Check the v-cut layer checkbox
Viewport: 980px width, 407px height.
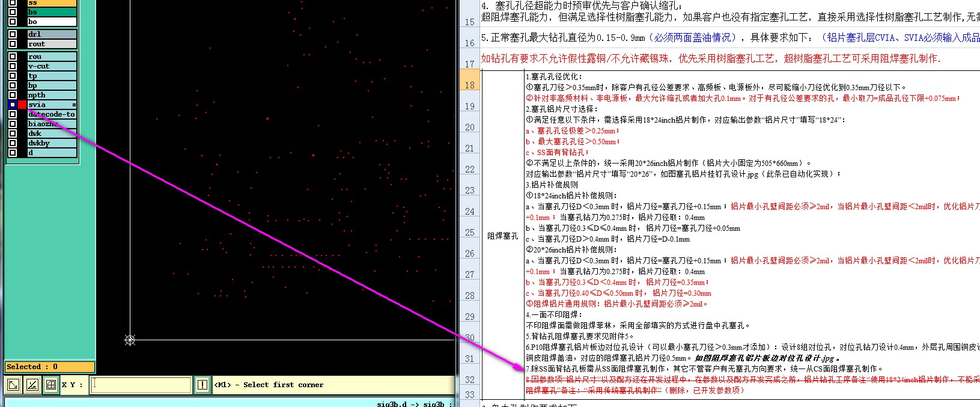(13, 66)
